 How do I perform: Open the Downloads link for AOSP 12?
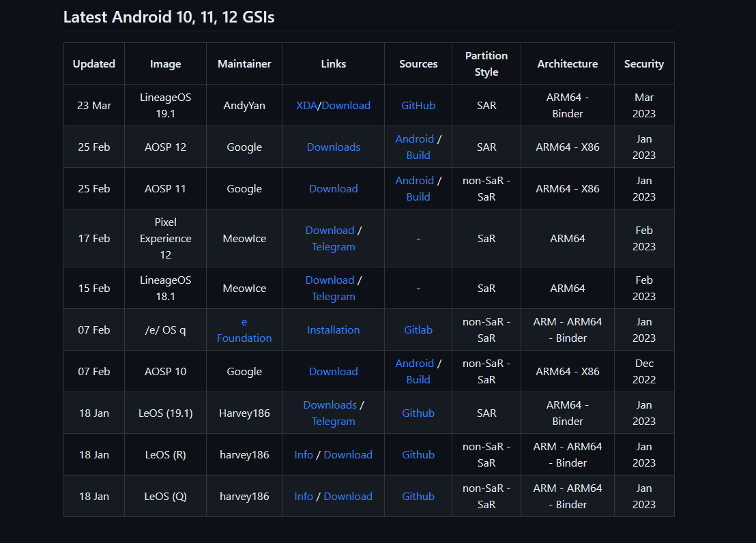coord(334,147)
